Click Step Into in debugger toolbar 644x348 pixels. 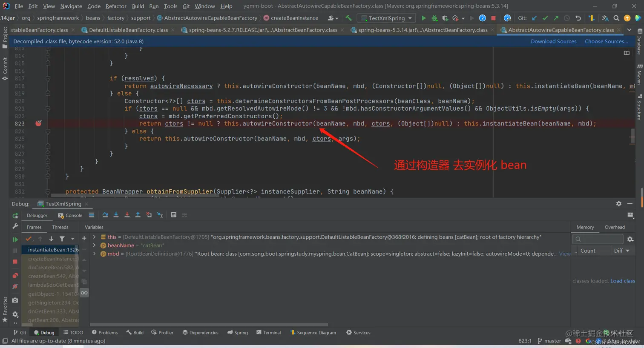point(116,215)
